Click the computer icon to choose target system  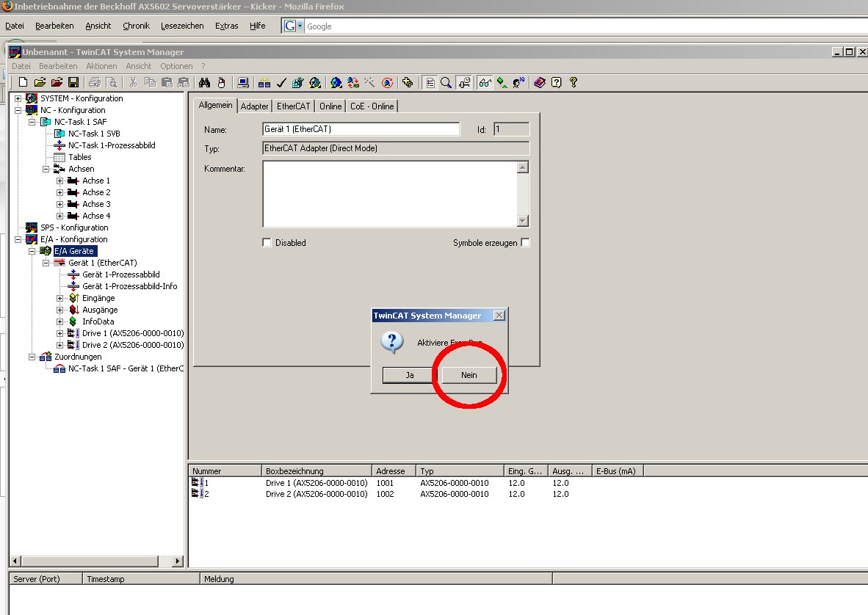(243, 82)
